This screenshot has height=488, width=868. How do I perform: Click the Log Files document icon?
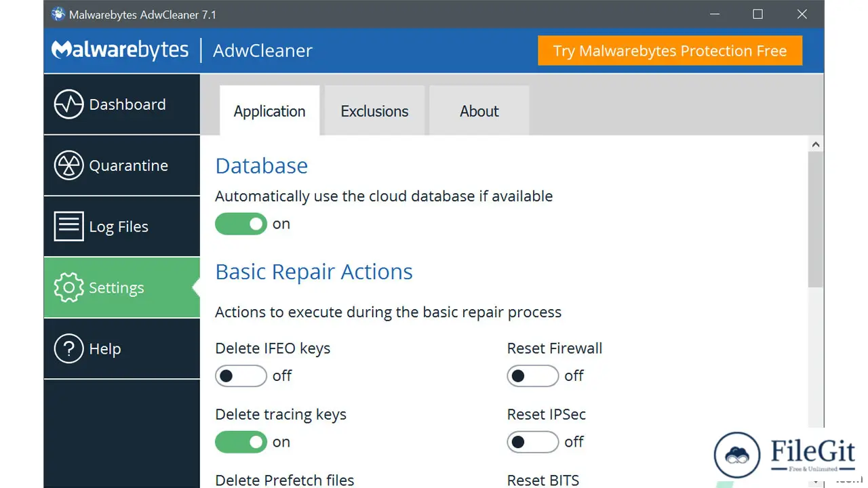(x=68, y=226)
